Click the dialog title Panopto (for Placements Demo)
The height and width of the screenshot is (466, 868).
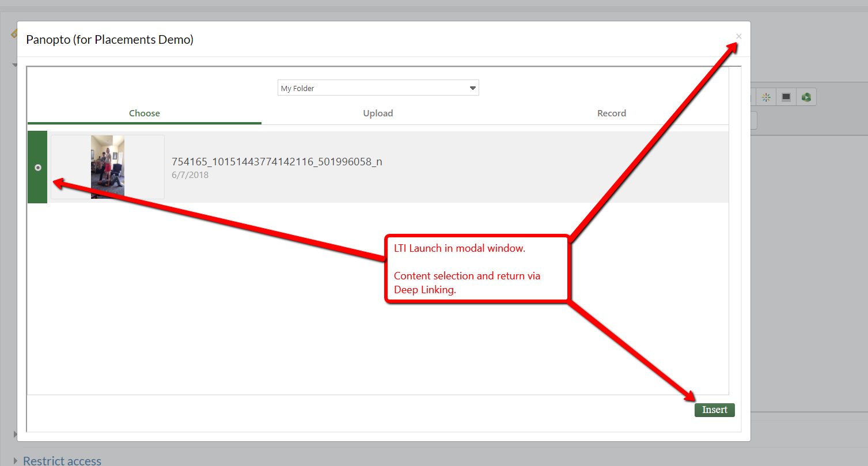coord(110,40)
